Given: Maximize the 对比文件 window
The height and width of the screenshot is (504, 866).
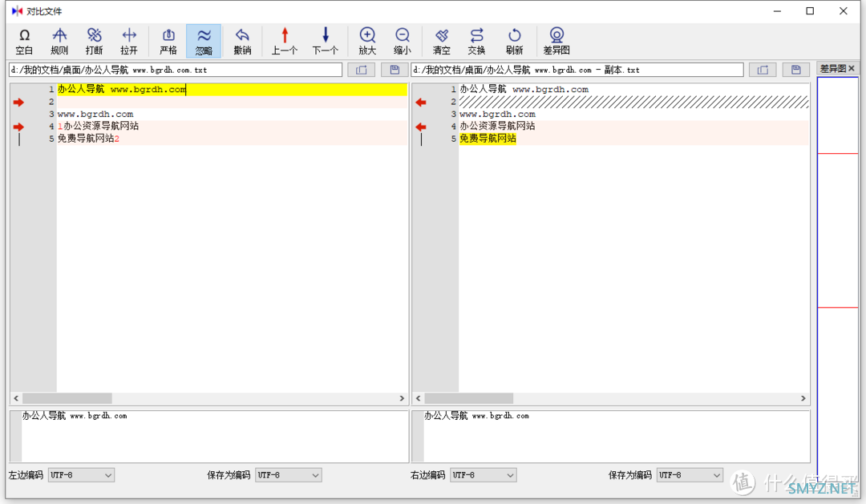Looking at the screenshot, I should (x=810, y=11).
